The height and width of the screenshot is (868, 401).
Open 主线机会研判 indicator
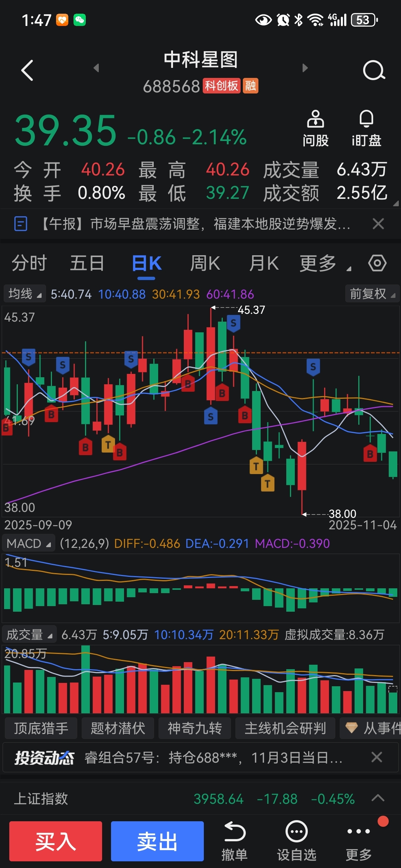pyautogui.click(x=285, y=728)
